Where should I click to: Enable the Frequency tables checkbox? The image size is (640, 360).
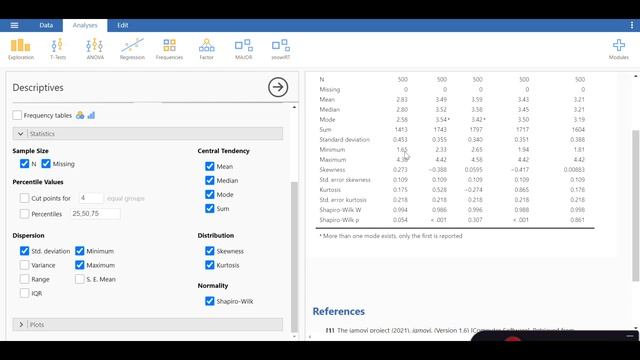pyautogui.click(x=17, y=116)
